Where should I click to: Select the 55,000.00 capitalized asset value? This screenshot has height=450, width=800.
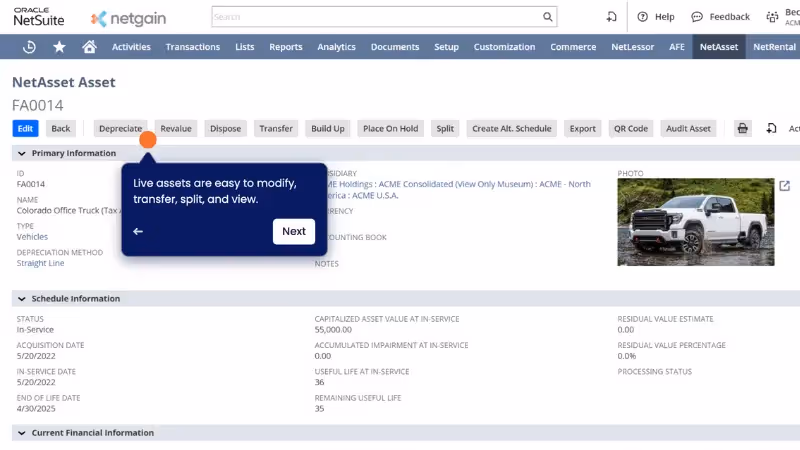pyautogui.click(x=333, y=330)
